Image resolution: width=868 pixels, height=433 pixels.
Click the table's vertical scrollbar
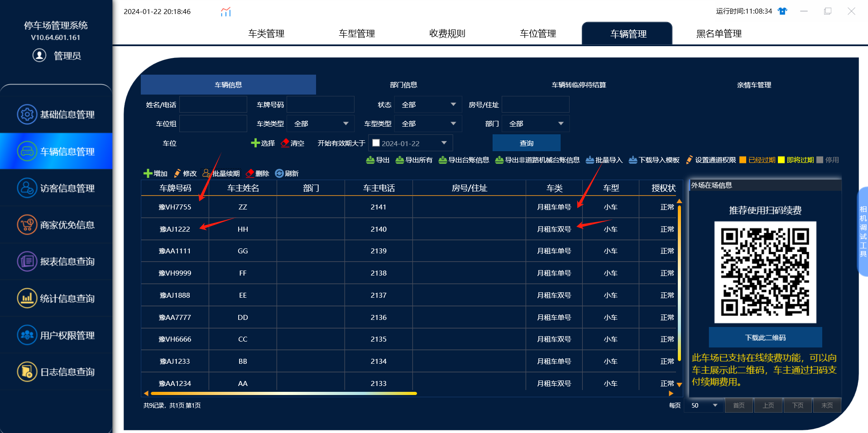pos(679,282)
